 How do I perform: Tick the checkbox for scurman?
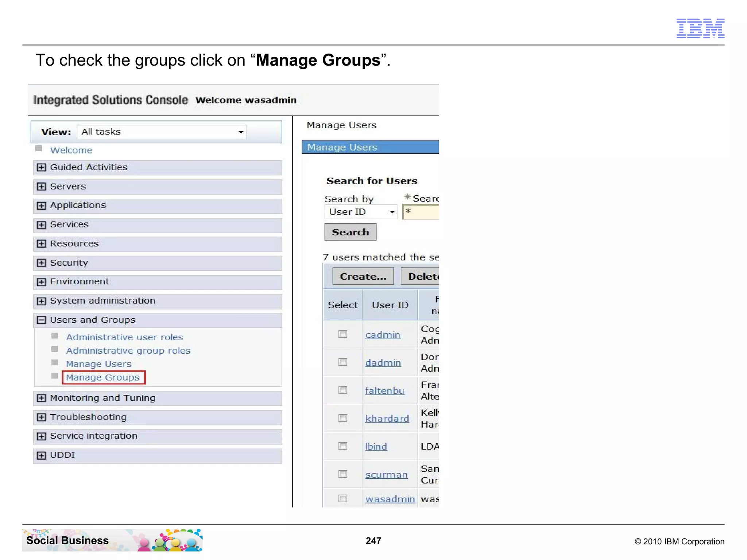343,474
